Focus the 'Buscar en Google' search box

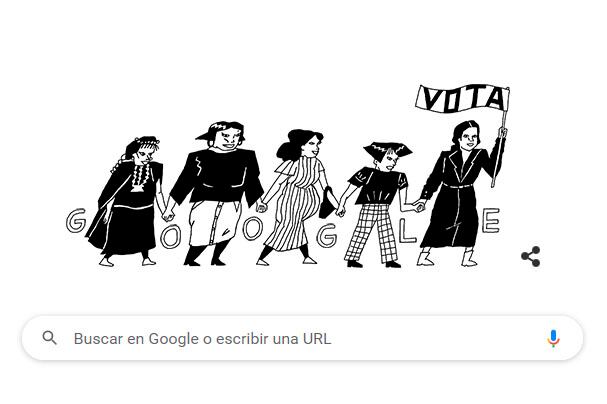[x=302, y=338]
